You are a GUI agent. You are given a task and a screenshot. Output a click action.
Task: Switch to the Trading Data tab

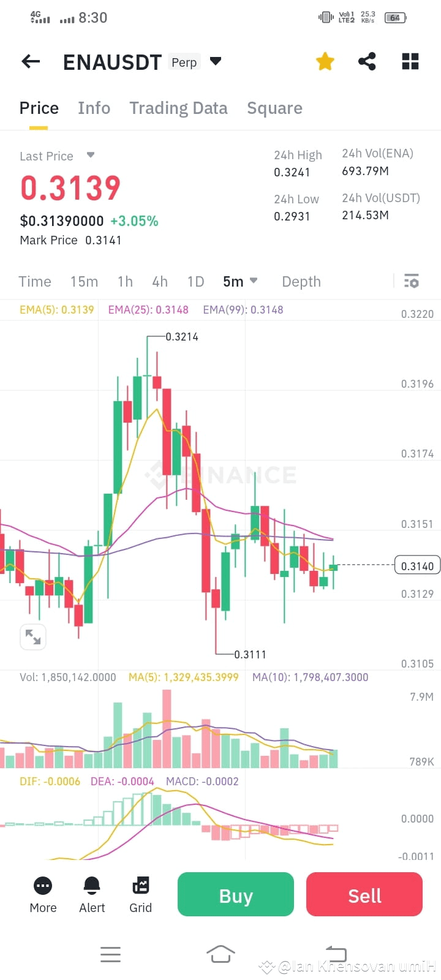tap(178, 108)
